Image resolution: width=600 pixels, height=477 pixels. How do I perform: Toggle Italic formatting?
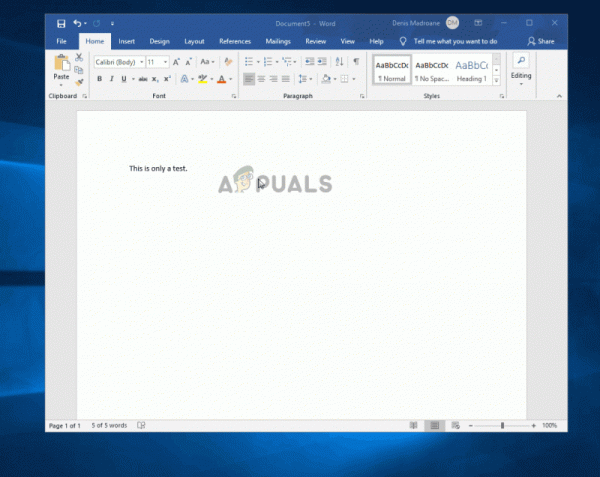111,79
